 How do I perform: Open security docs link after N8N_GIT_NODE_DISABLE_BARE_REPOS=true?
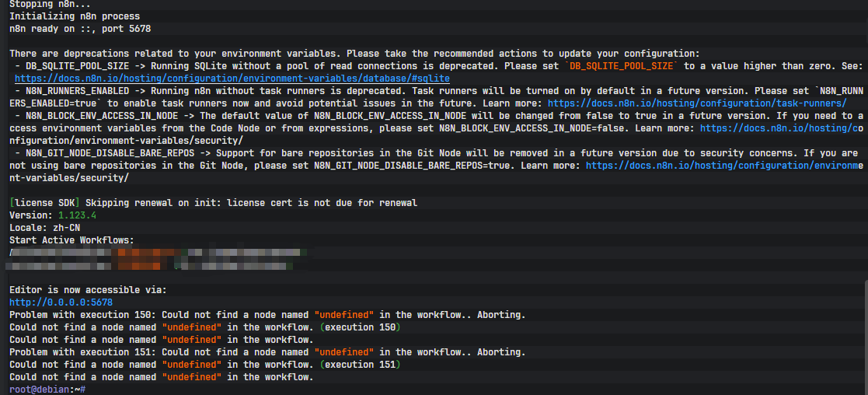(724, 166)
